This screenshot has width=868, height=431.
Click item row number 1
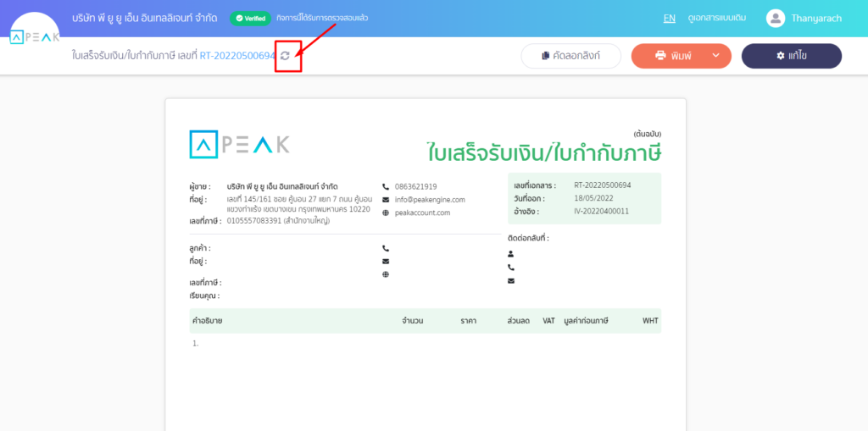195,344
